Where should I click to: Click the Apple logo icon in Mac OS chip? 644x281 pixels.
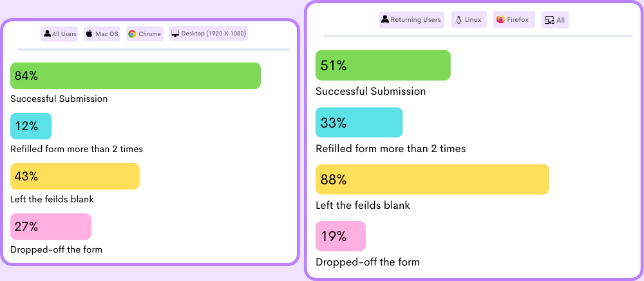coord(90,34)
